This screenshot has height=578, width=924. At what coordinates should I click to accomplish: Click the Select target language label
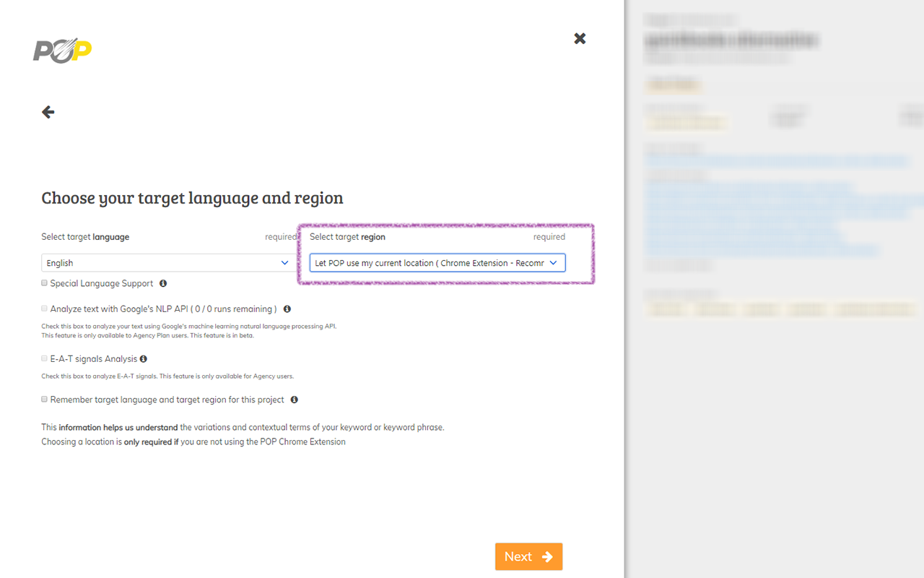[x=85, y=237]
